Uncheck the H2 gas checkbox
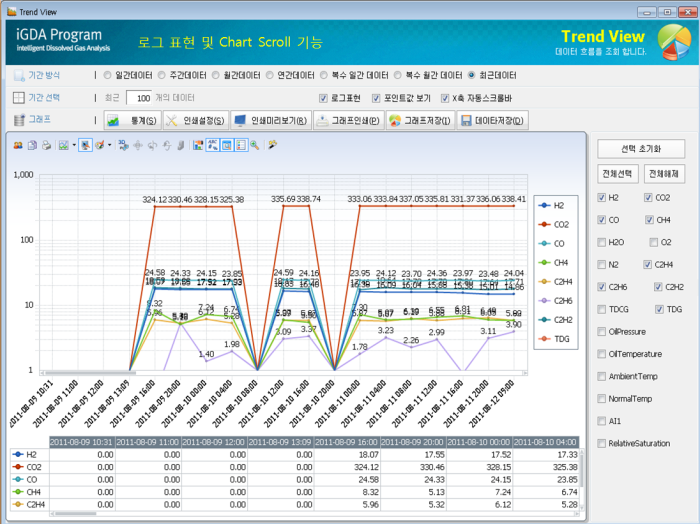This screenshot has height=524, width=700. point(602,198)
